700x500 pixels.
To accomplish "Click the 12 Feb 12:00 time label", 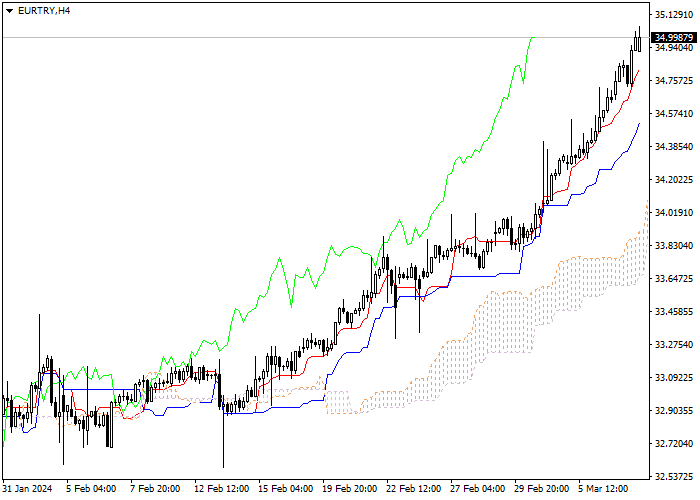I will pyautogui.click(x=221, y=489).
